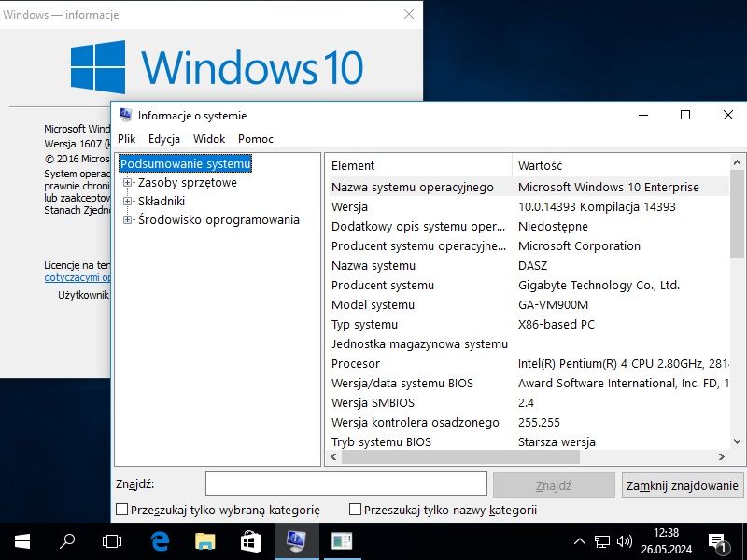Minimize the 'Informacje o systemie' window
Screen dimensions: 747x560
[x=643, y=115]
